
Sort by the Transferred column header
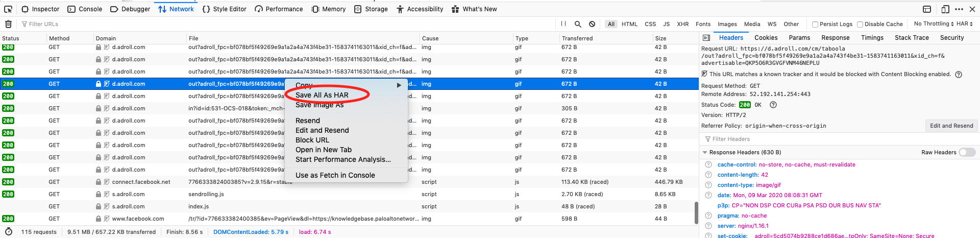[606, 38]
